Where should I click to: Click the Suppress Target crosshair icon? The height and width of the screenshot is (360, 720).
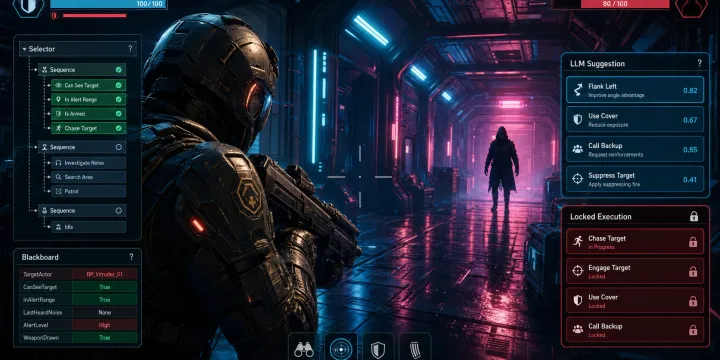[578, 179]
